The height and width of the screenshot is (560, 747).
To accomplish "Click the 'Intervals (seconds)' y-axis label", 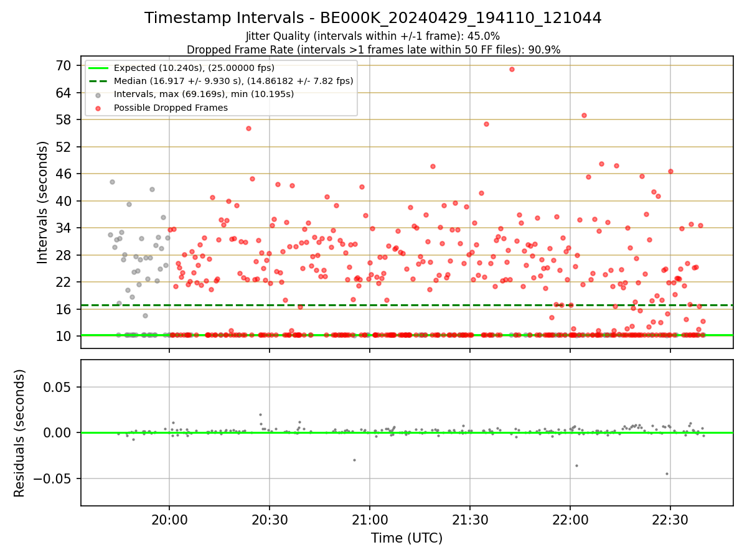I will 42,202.
